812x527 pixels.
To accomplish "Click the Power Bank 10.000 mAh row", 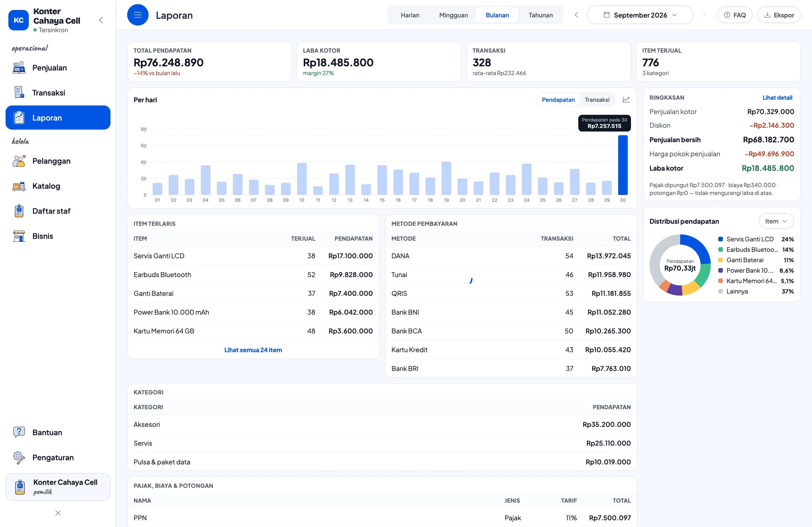I will pyautogui.click(x=253, y=312).
